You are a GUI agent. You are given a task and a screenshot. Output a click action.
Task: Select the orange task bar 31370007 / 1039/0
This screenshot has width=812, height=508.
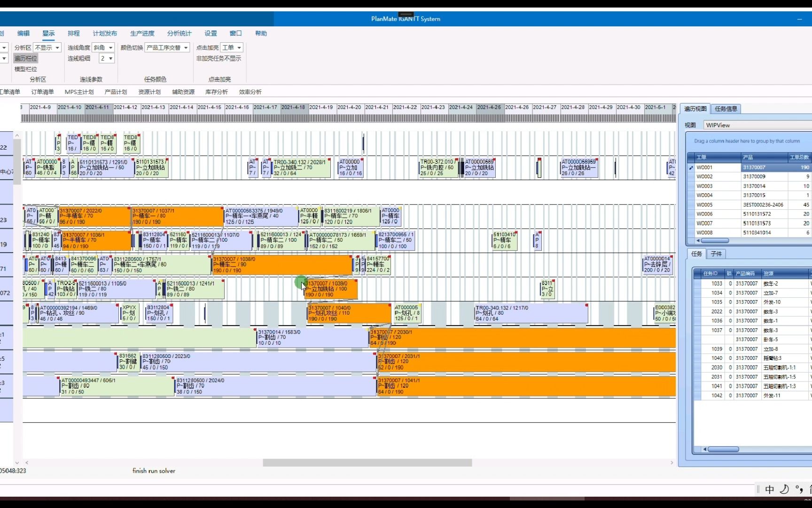click(331, 289)
